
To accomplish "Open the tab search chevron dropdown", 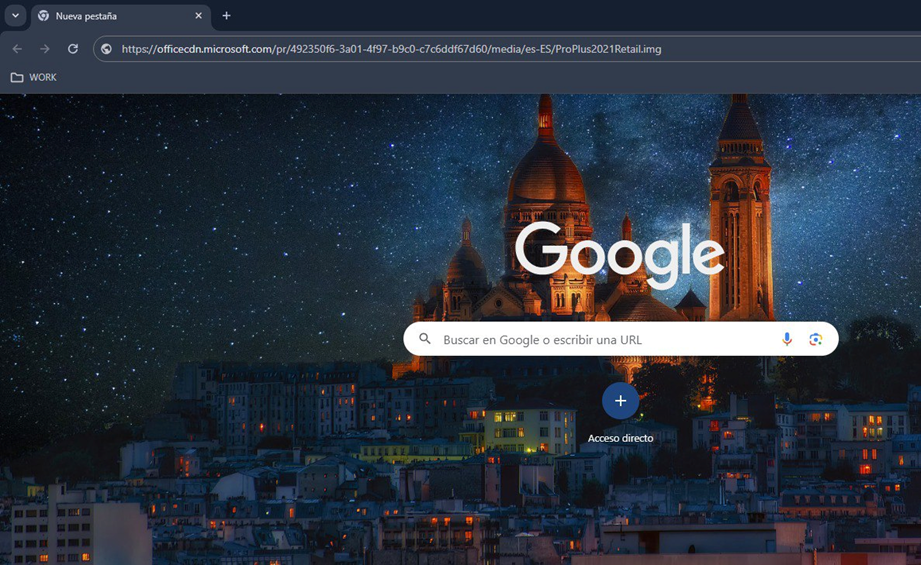I will click(x=15, y=16).
